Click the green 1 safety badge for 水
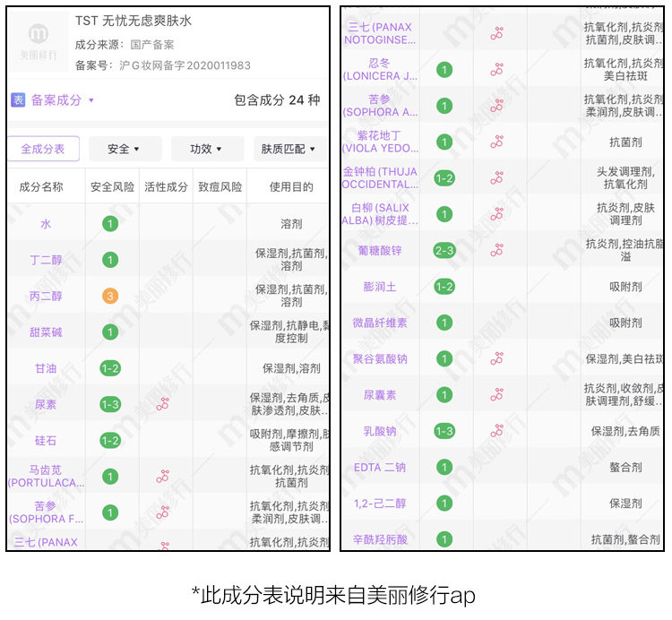 click(x=110, y=224)
